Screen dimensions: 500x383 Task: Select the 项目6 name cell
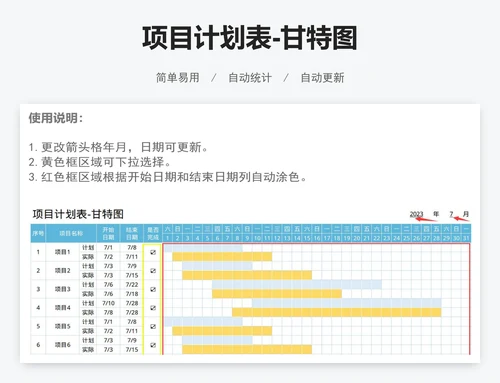[x=63, y=345]
